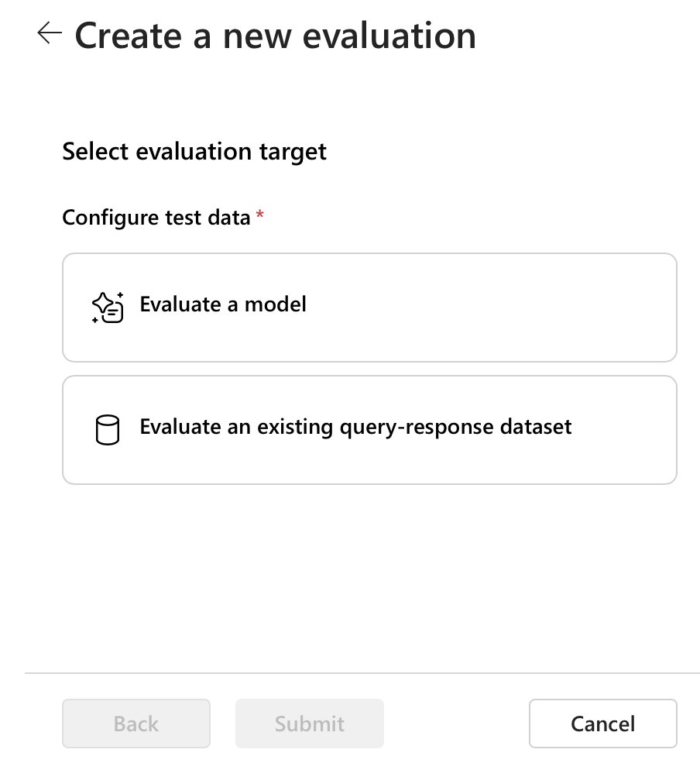Image resolution: width=700 pixels, height=770 pixels.
Task: Click the greyed-out Back button
Action: tap(136, 724)
